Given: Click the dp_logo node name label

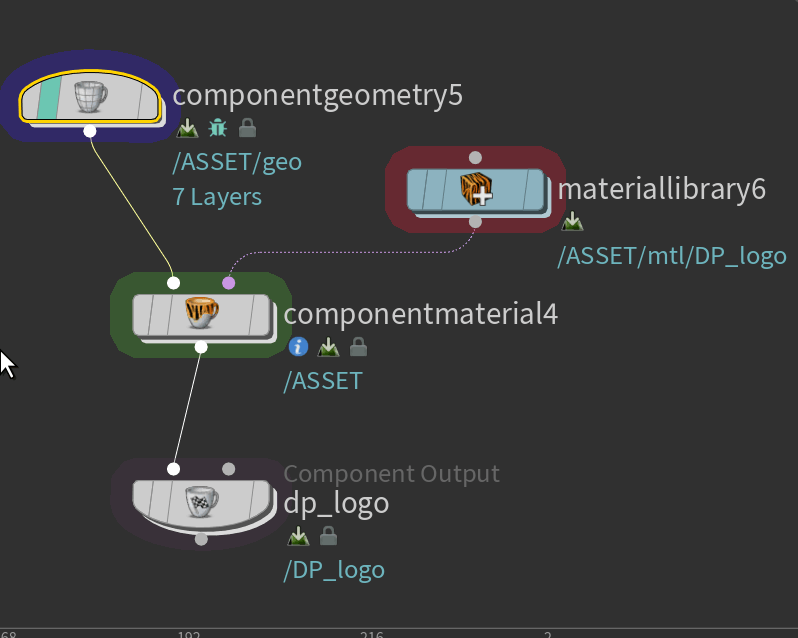Looking at the screenshot, I should point(336,504).
